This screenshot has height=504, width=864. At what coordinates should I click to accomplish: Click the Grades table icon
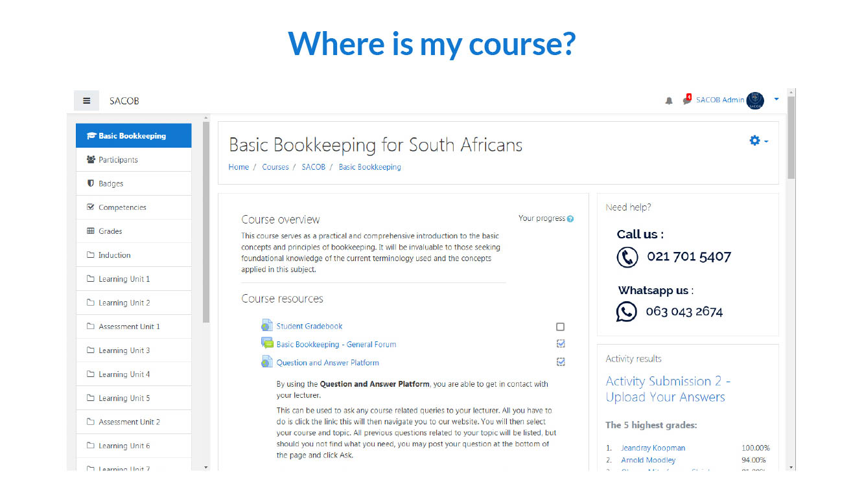[x=91, y=231]
